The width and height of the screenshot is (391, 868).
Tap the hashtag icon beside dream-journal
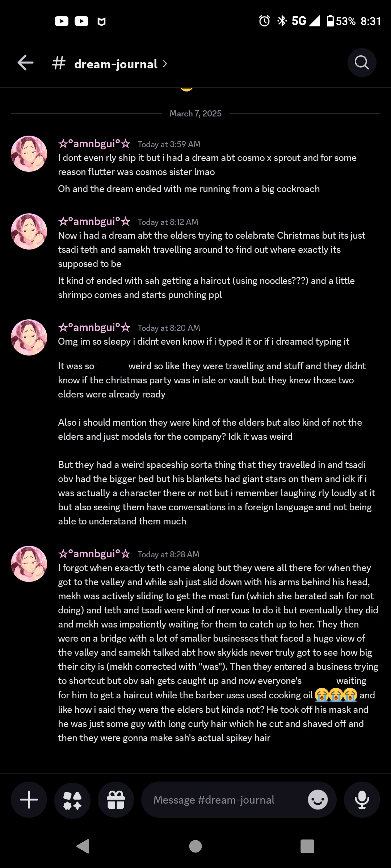coord(58,63)
